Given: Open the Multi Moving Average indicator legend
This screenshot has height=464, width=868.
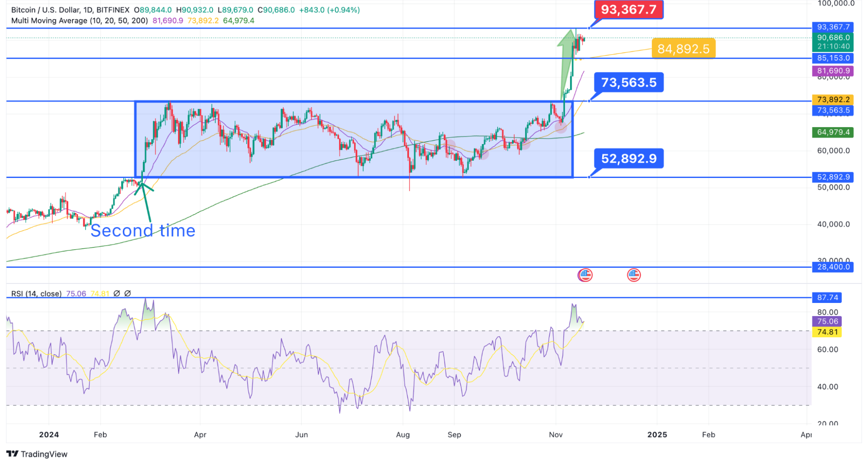Looking at the screenshot, I should [79, 20].
